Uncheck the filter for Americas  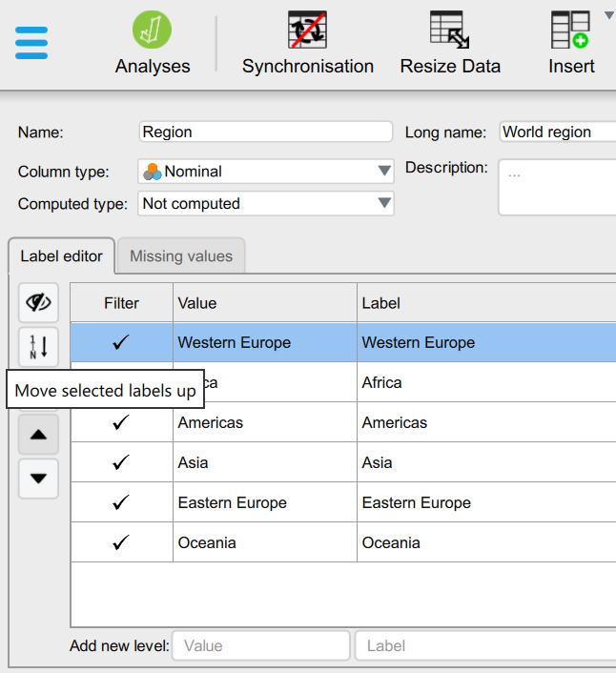pyautogui.click(x=121, y=423)
